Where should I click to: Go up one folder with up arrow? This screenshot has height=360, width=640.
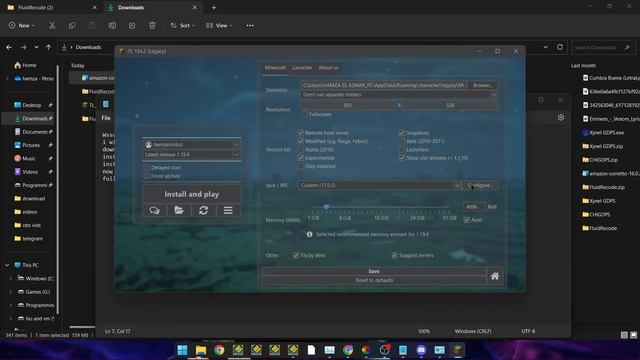click(x=48, y=47)
